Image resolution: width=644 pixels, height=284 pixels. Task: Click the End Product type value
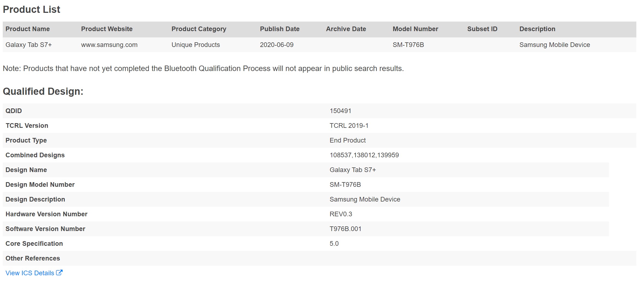coord(347,140)
